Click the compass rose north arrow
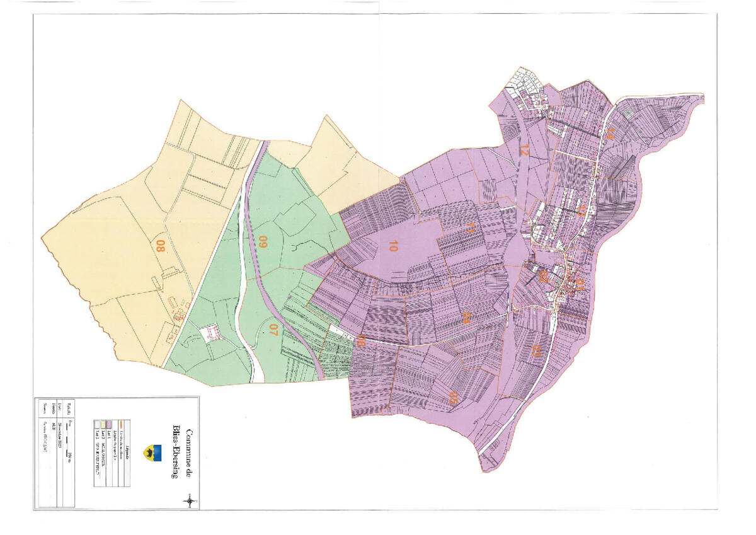Image resolution: width=756 pixels, height=535 pixels. pos(190,501)
